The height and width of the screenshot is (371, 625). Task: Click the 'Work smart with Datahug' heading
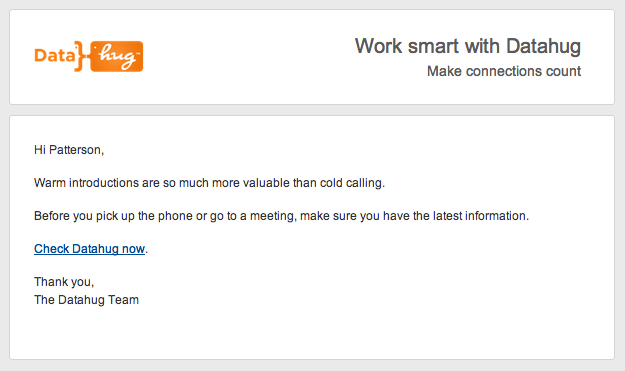coord(468,46)
